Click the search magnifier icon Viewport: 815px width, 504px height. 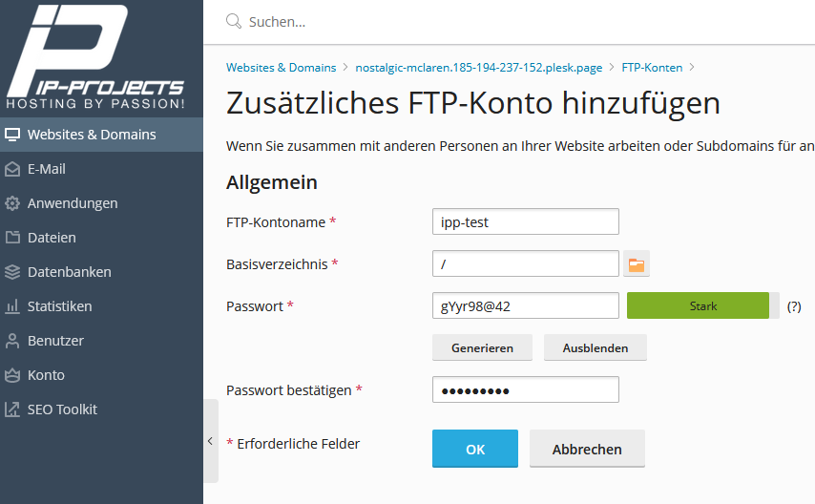[234, 21]
